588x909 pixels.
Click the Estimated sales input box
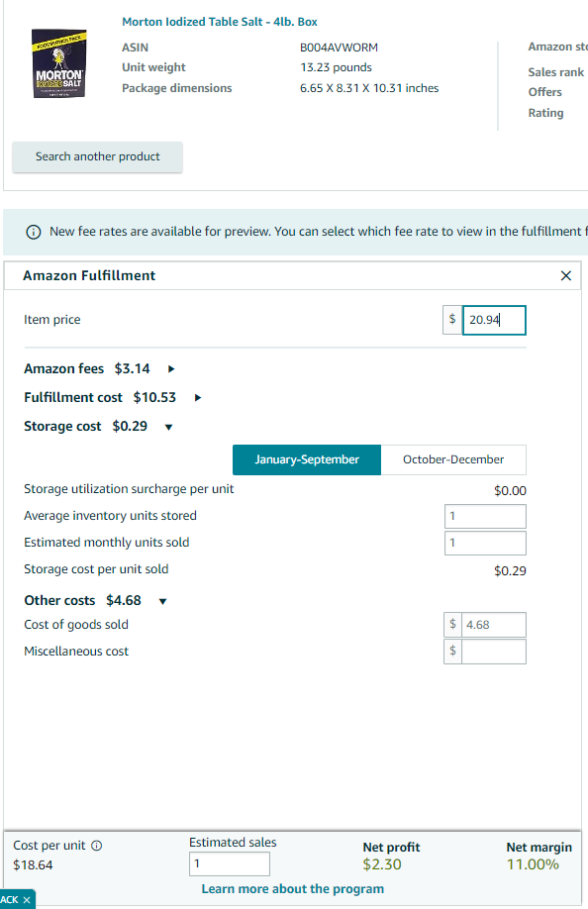pos(230,863)
